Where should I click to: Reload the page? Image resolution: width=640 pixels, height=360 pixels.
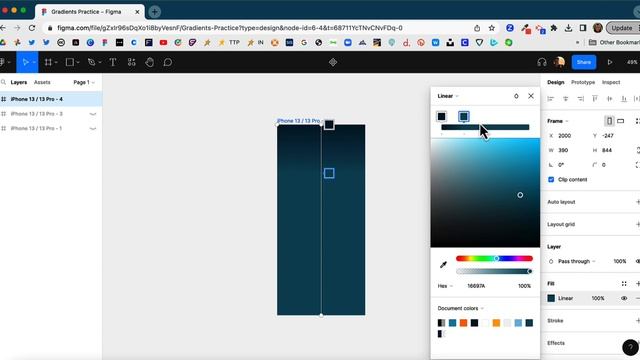(32, 28)
